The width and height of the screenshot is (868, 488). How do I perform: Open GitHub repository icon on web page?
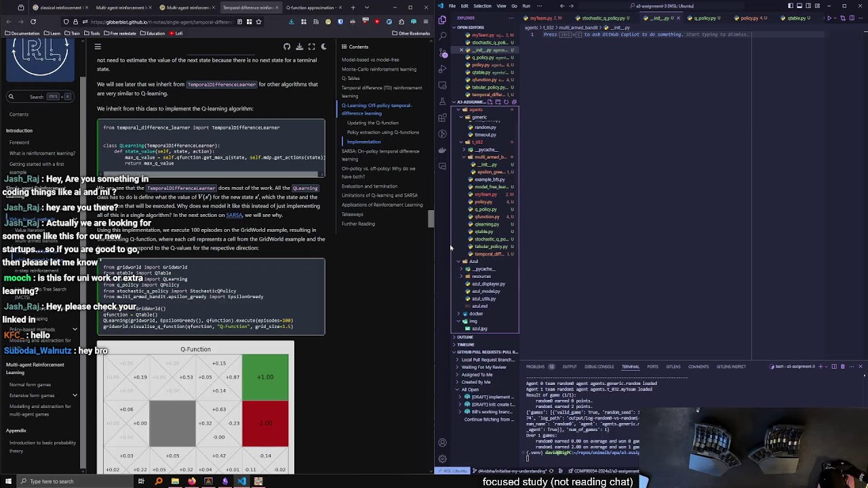pos(287,47)
